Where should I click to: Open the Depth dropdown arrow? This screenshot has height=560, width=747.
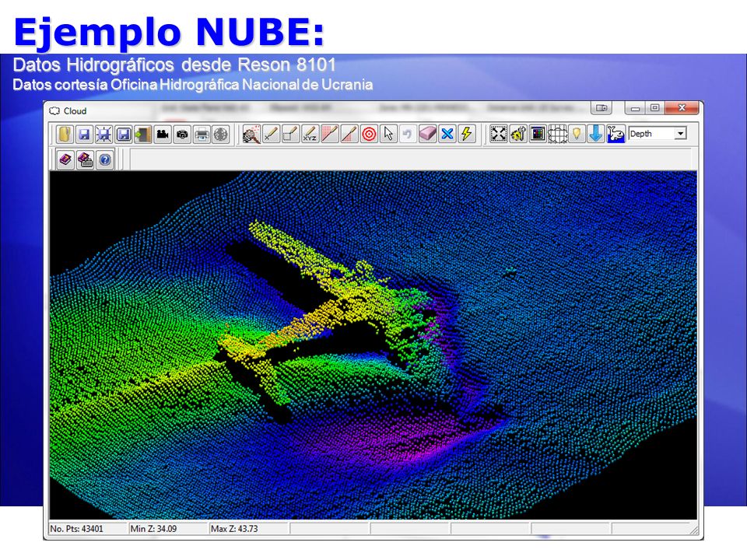coord(681,134)
